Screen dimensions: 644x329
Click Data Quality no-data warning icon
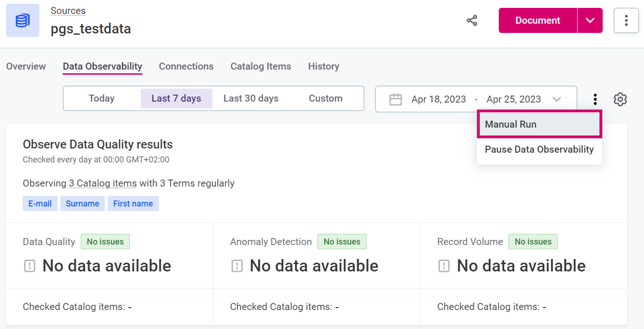coord(29,265)
